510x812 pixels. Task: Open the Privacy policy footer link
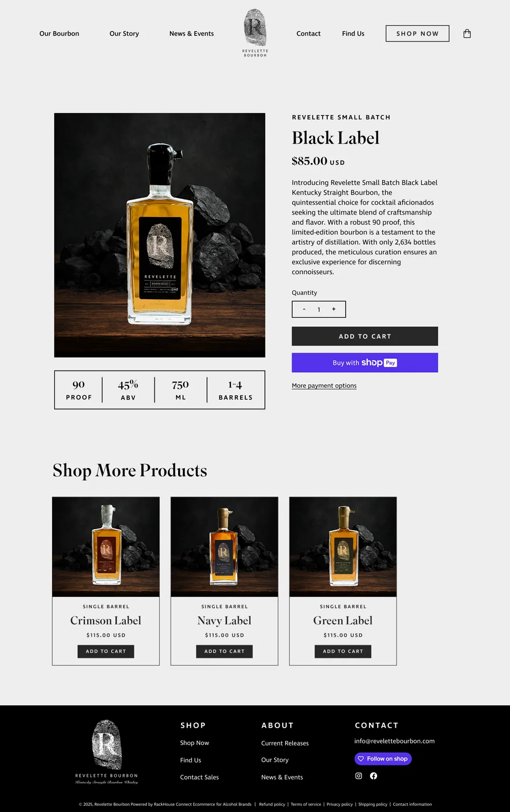tap(339, 804)
